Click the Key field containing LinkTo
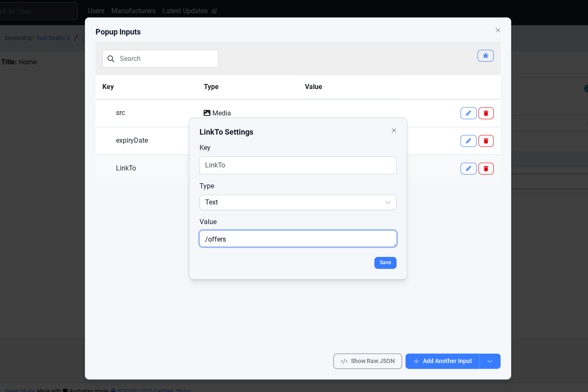The image size is (588, 392). pos(298,165)
